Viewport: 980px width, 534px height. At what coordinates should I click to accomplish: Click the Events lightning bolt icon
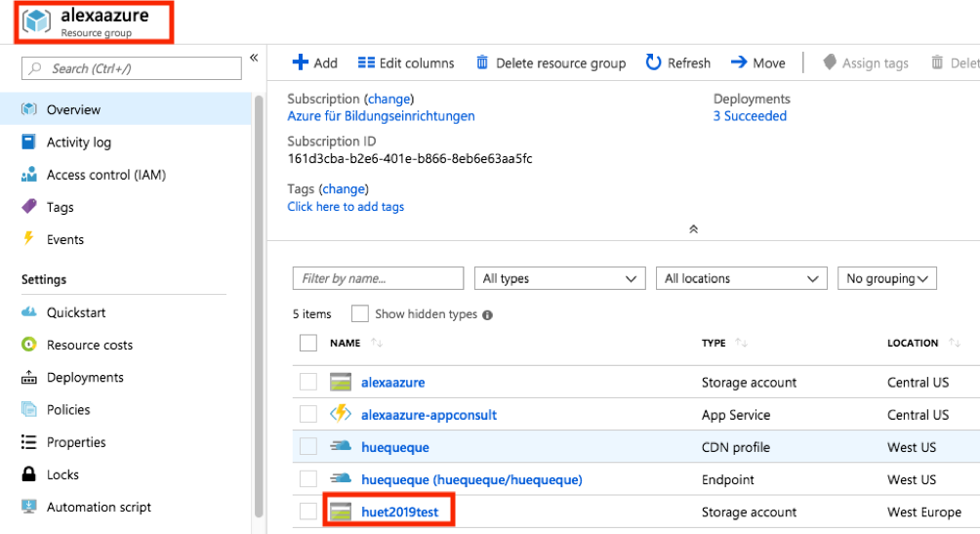pyautogui.click(x=28, y=239)
